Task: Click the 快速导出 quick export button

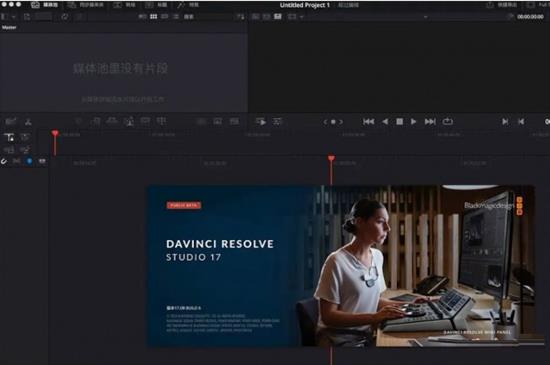Action: point(502,5)
